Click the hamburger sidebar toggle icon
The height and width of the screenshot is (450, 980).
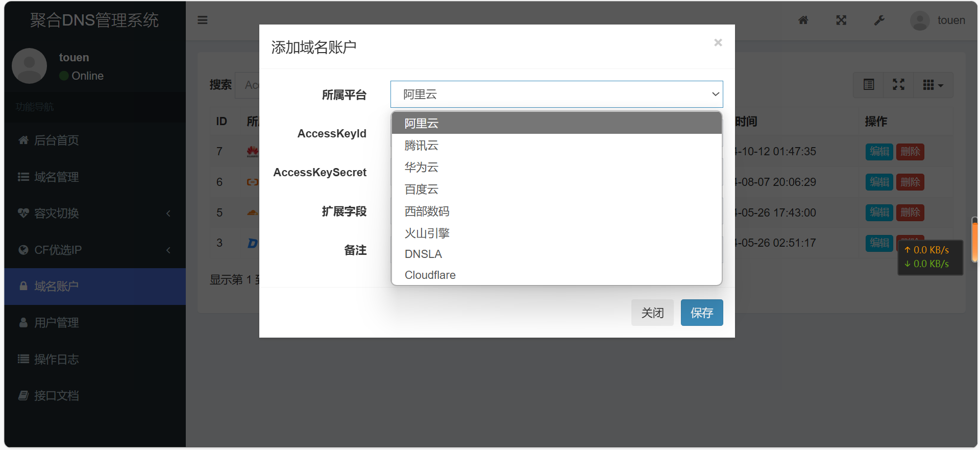[x=203, y=20]
